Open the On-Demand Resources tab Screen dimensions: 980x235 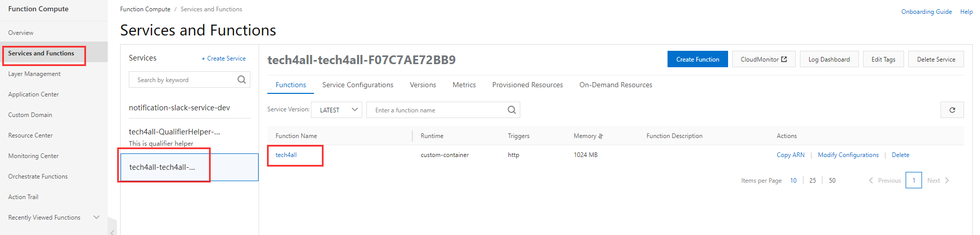[616, 85]
